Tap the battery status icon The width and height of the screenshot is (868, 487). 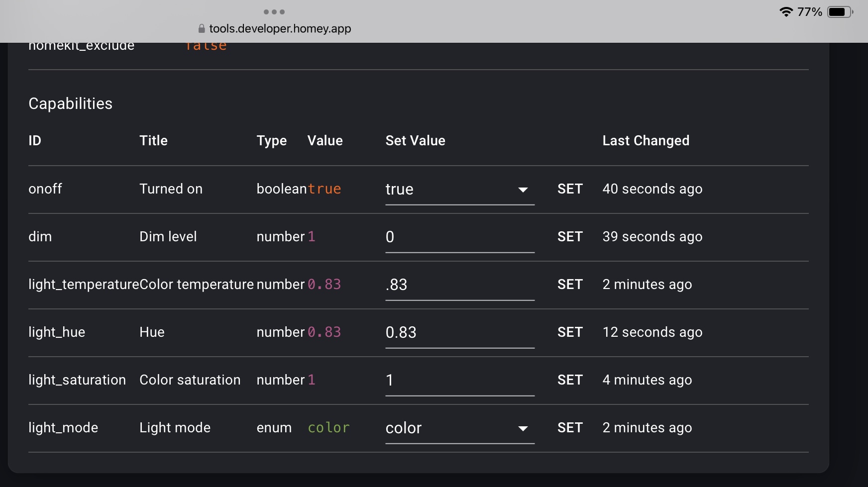(840, 12)
